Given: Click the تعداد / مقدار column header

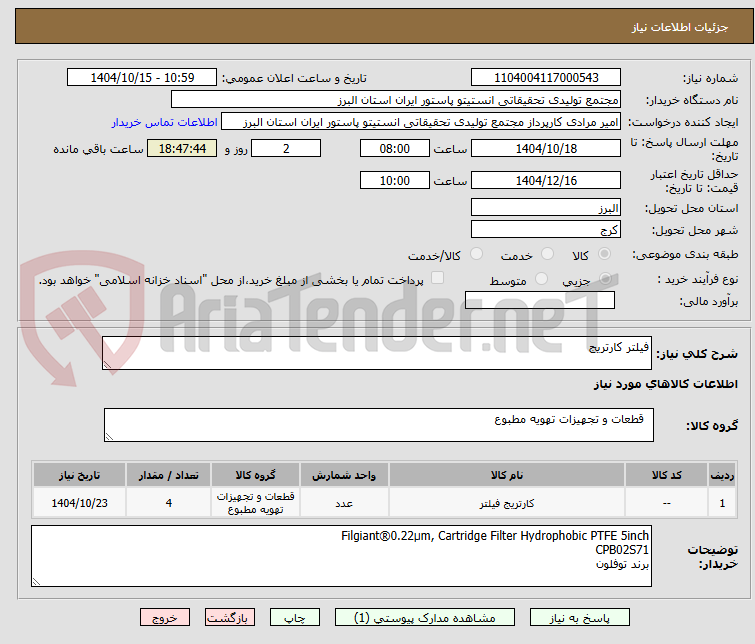Looking at the screenshot, I should click(x=169, y=475).
